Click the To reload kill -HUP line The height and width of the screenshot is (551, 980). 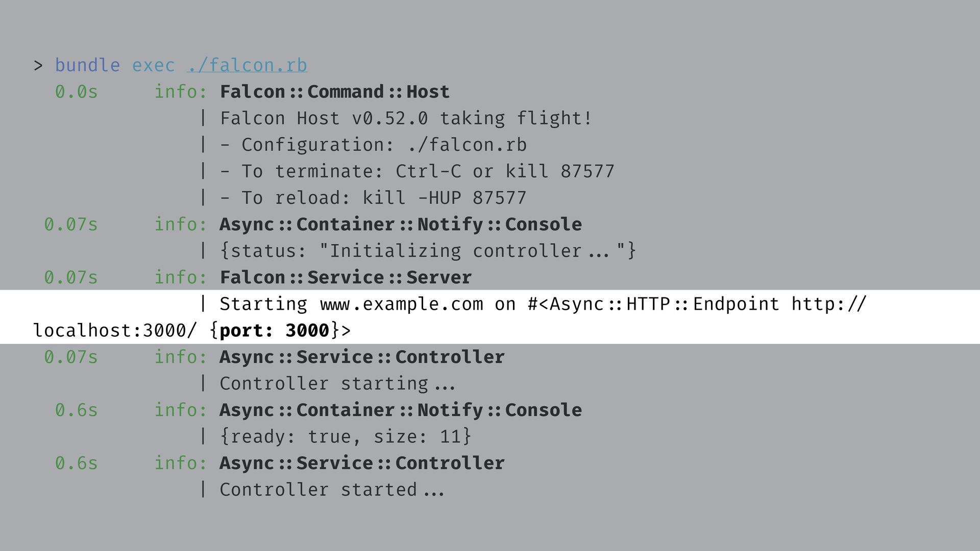click(x=373, y=198)
